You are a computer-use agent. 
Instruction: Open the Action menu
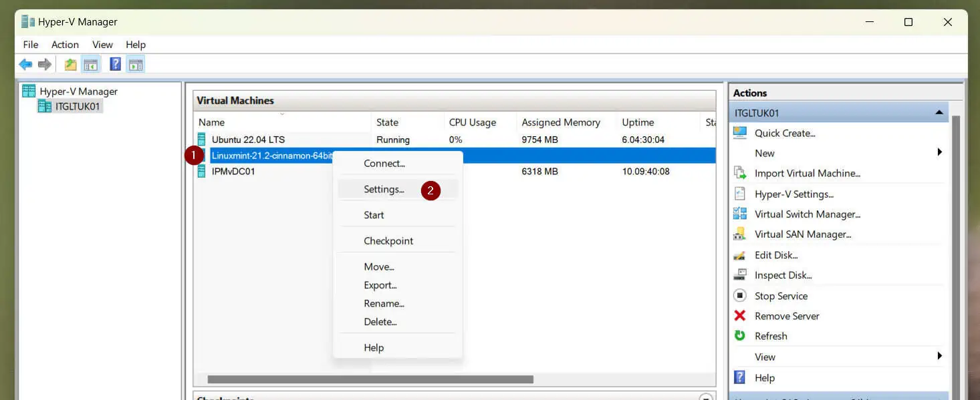[x=65, y=45]
